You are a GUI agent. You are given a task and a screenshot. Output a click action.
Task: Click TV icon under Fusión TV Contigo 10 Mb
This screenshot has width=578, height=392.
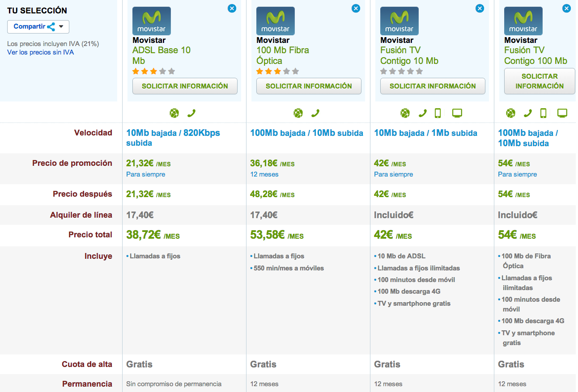pyautogui.click(x=457, y=114)
